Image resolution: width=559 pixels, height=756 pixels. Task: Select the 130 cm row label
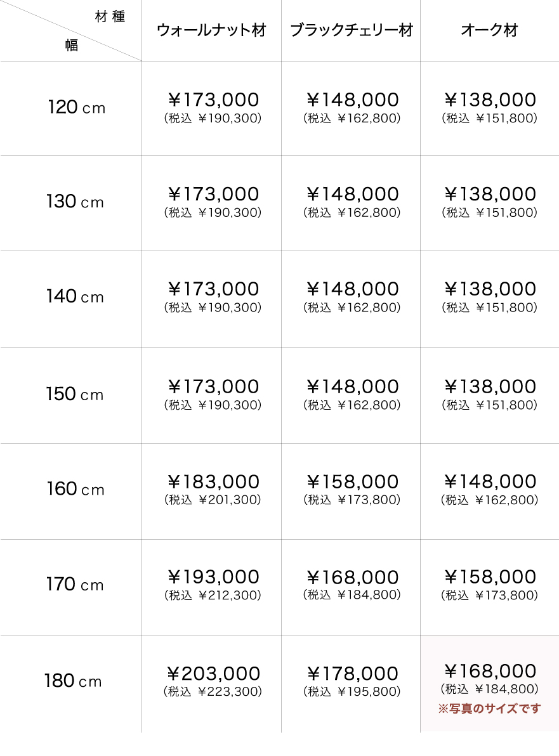click(x=75, y=202)
